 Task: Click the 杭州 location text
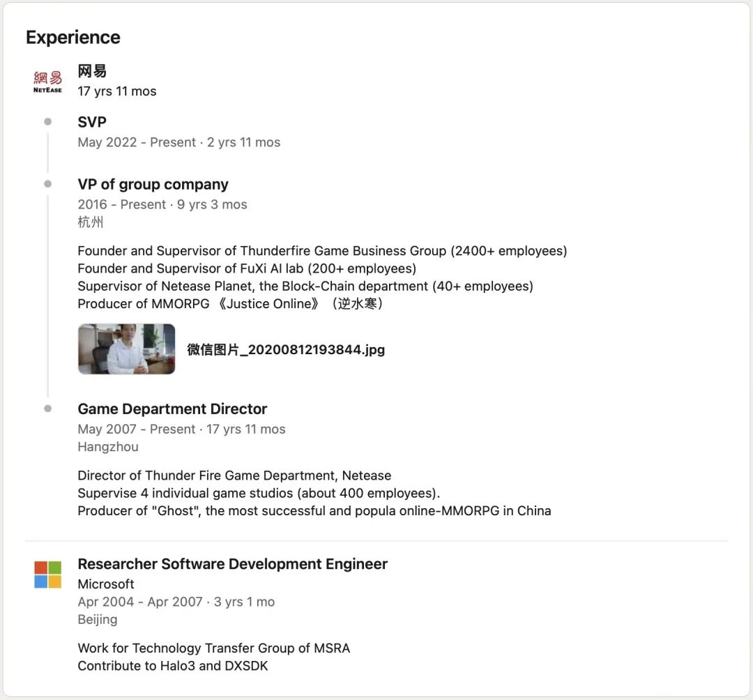[91, 222]
